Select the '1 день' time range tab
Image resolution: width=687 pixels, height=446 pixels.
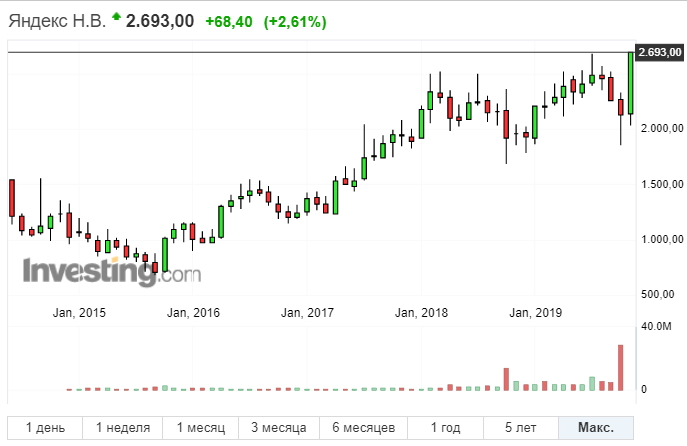point(45,428)
